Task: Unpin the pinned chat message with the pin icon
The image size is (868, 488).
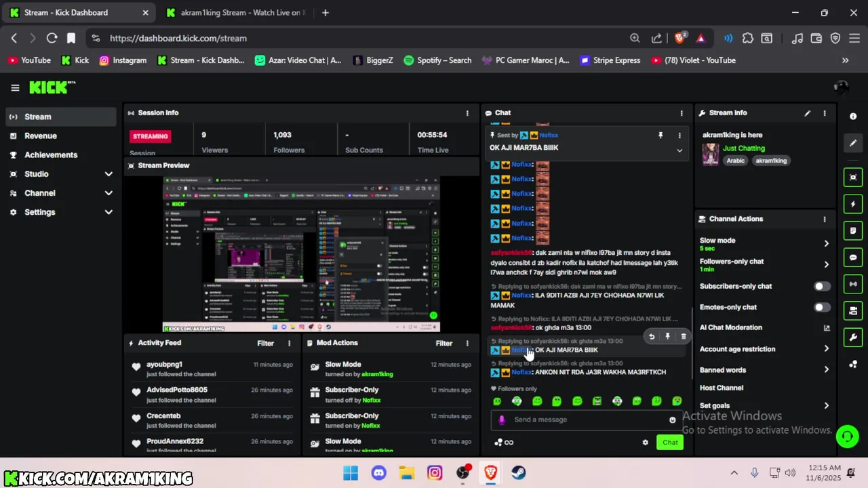Action: [x=660, y=136]
